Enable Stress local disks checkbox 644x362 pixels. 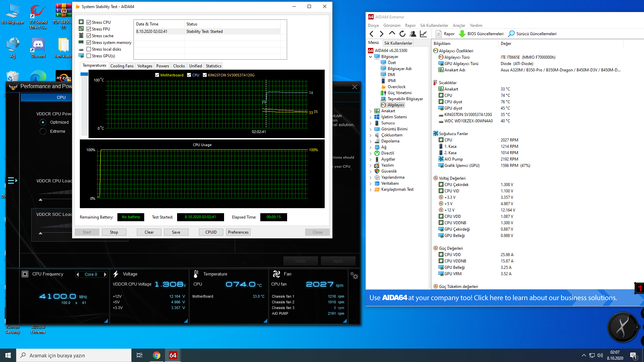point(89,49)
